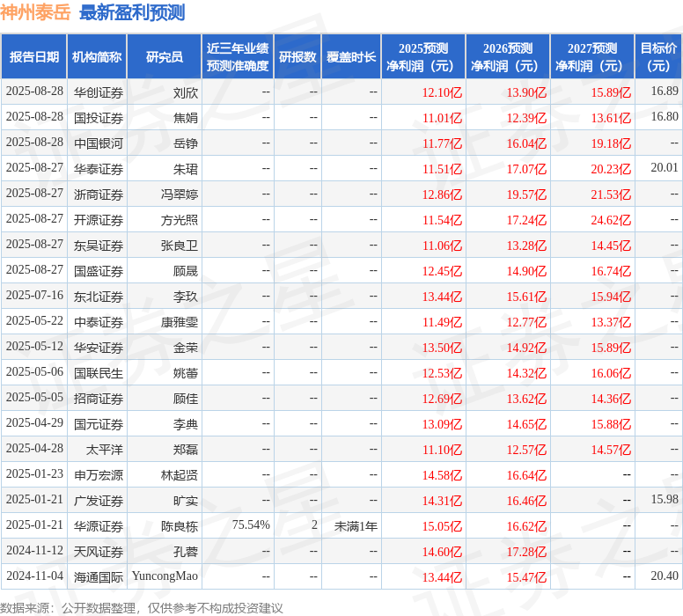Click the target price 20.40

click(665, 576)
